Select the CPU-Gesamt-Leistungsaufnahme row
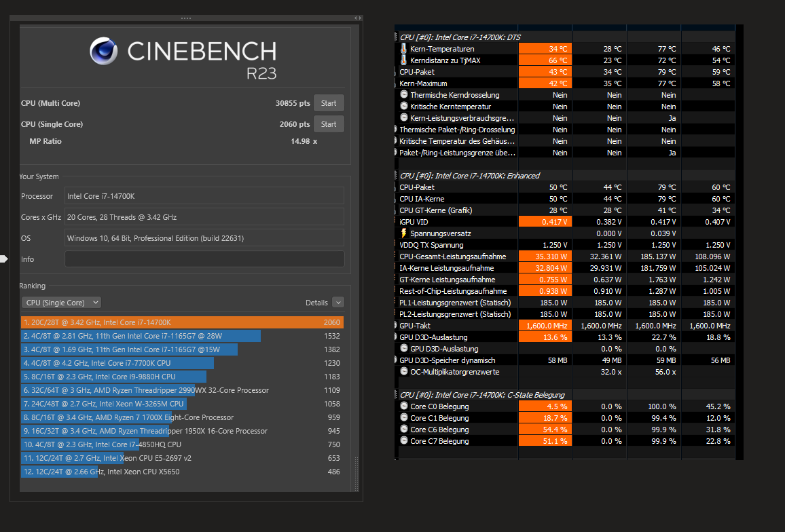 [564, 256]
